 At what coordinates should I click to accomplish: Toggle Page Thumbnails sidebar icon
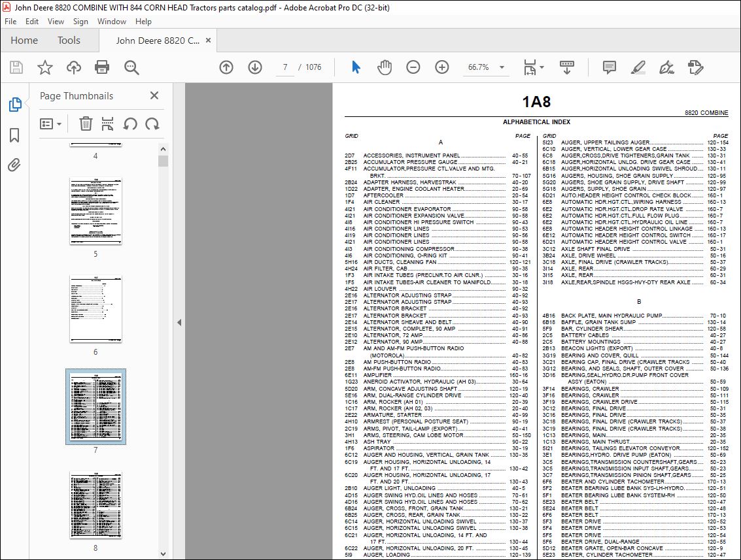14,105
